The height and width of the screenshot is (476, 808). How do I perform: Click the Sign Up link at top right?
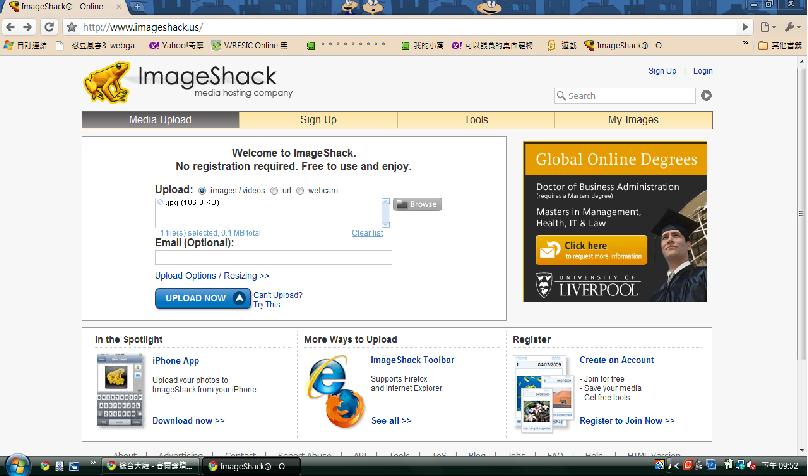point(662,71)
